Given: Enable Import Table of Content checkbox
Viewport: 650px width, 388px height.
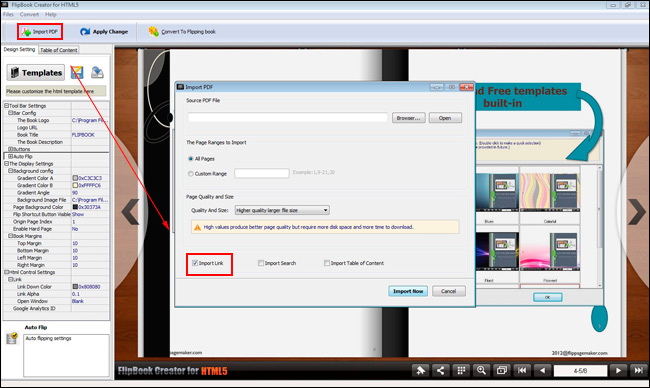Looking at the screenshot, I should click(x=327, y=263).
